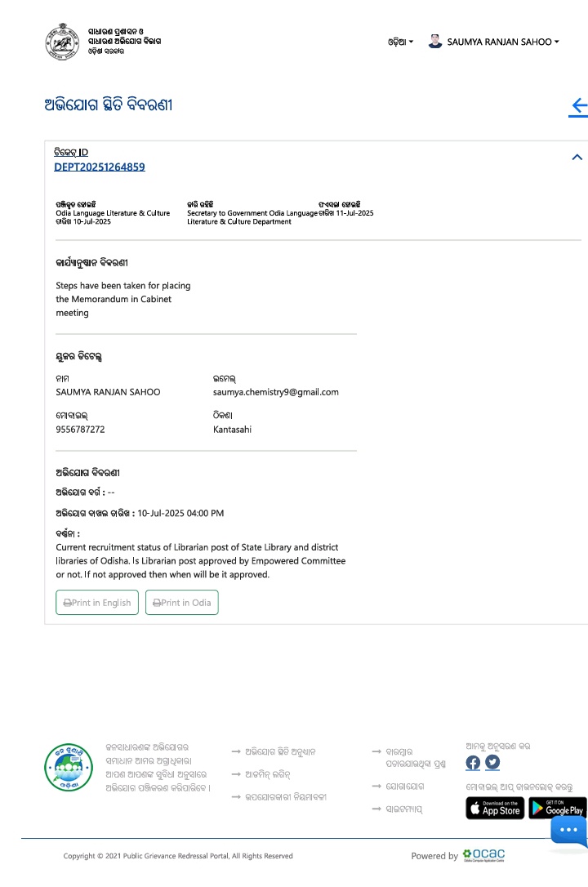Open the Facebook page icon
588x887 pixels.
[x=473, y=763]
